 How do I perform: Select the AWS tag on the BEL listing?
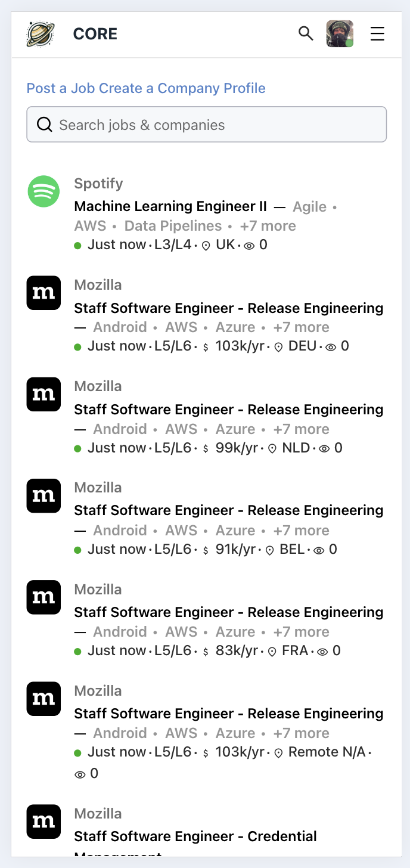coord(181,531)
